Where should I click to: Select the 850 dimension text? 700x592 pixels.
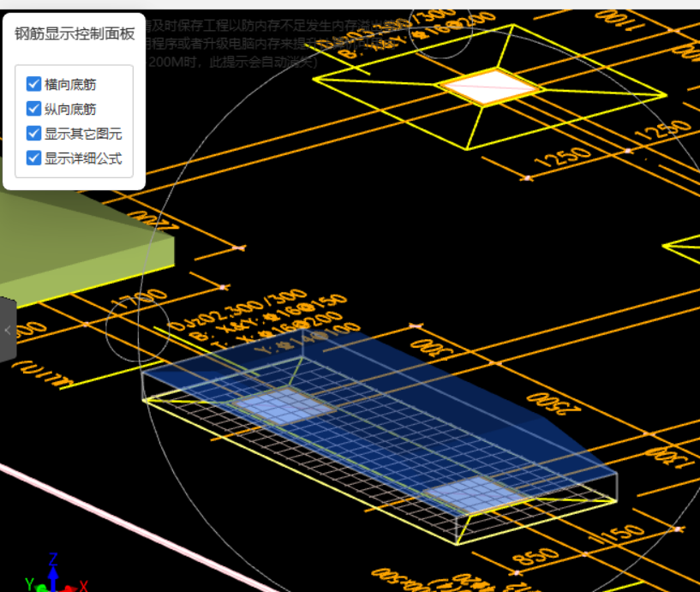tap(535, 556)
